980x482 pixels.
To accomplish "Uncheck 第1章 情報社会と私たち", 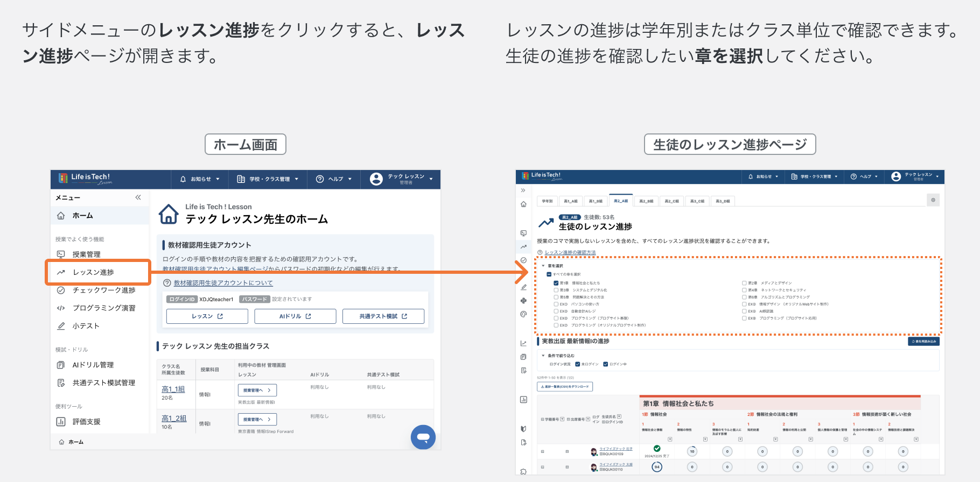I will 556,283.
